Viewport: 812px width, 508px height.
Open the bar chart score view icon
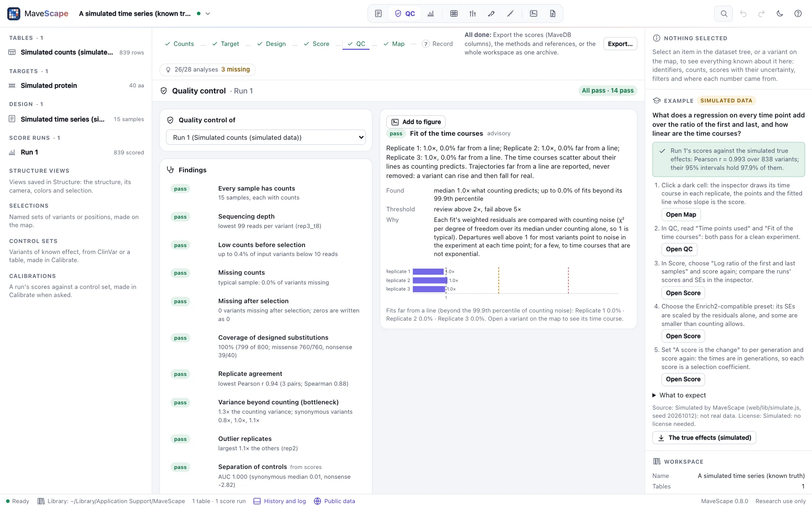pyautogui.click(x=431, y=13)
